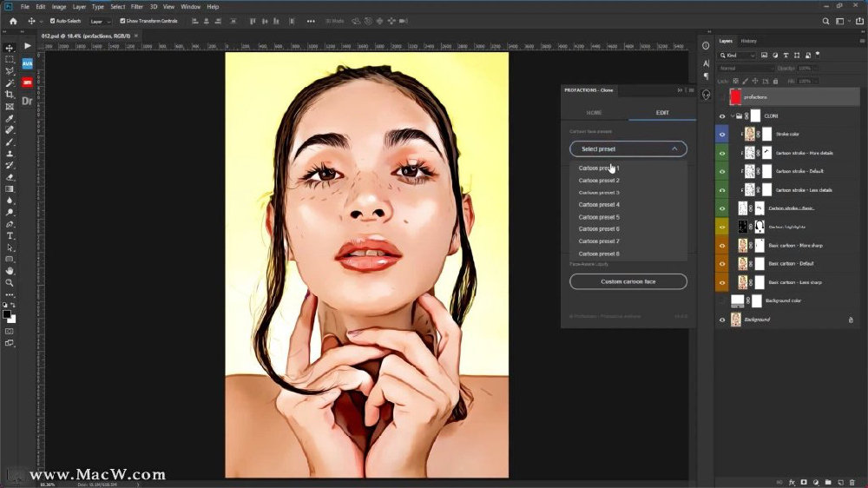Viewport: 868px width, 488px height.
Task: Switch to the History tab
Action: (x=748, y=41)
